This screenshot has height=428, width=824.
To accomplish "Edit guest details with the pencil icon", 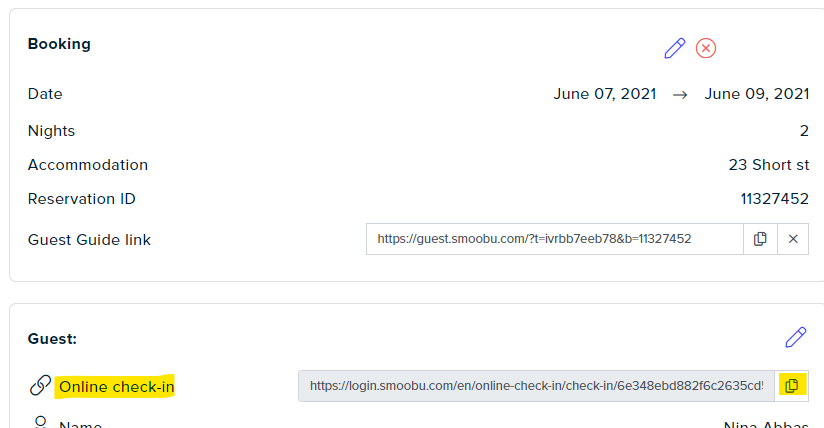I will [x=796, y=338].
